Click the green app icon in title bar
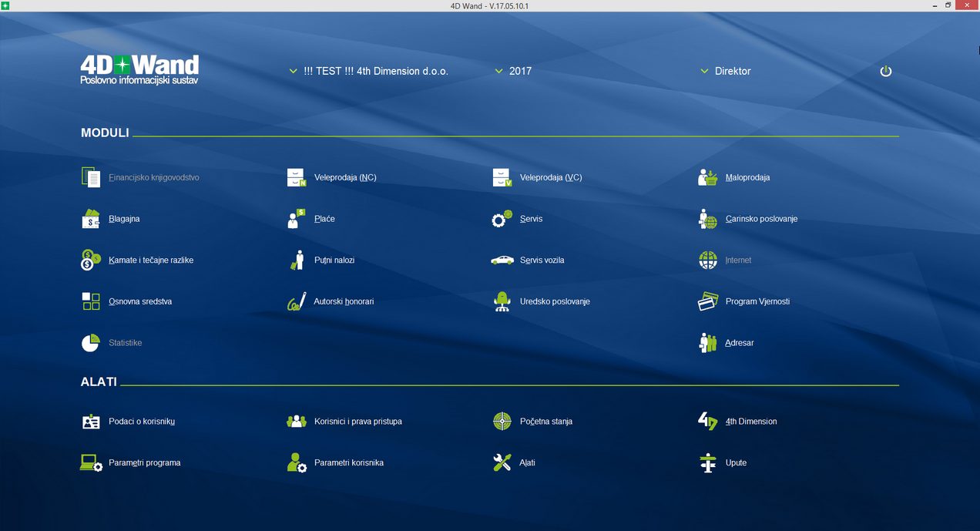The image size is (980, 531). (x=5, y=5)
